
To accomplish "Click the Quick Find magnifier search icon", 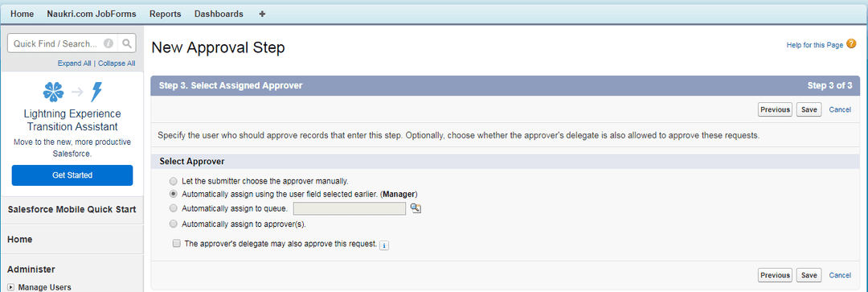I will pos(127,43).
